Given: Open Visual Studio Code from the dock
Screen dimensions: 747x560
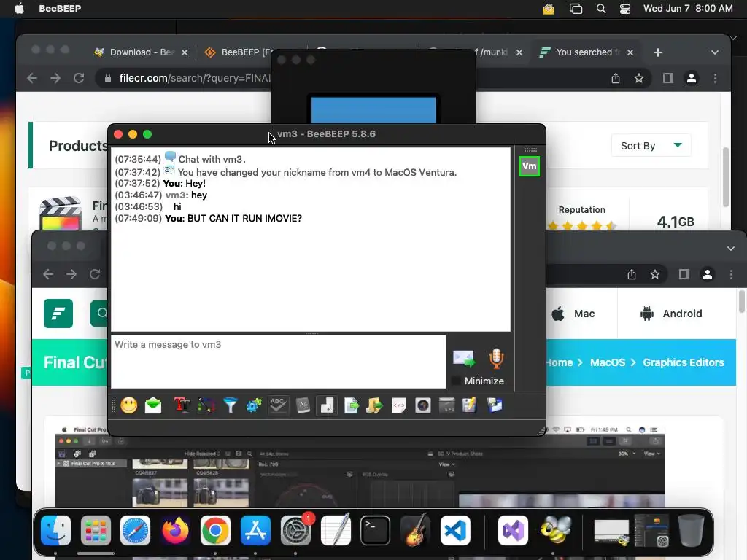Looking at the screenshot, I should point(455,531).
